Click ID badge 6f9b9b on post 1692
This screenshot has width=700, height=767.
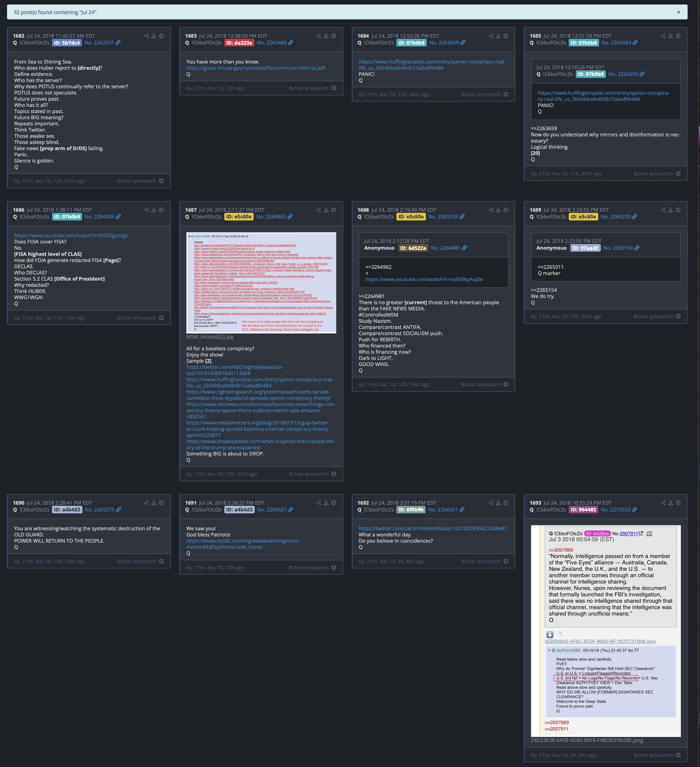[411, 509]
